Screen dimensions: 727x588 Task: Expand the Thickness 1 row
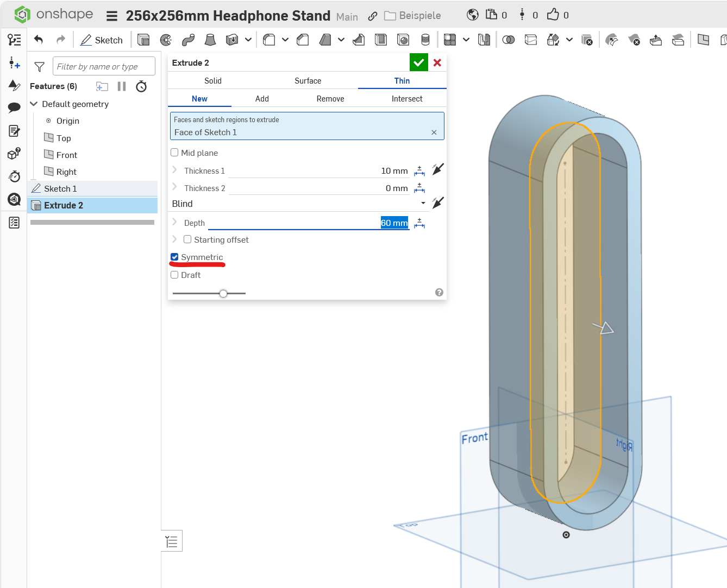[x=174, y=170]
